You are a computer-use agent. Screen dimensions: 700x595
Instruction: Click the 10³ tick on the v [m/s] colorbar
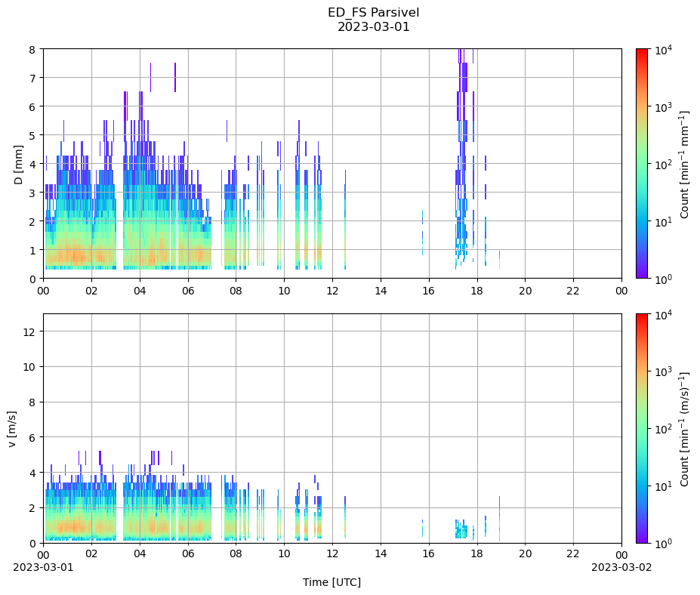coord(664,371)
